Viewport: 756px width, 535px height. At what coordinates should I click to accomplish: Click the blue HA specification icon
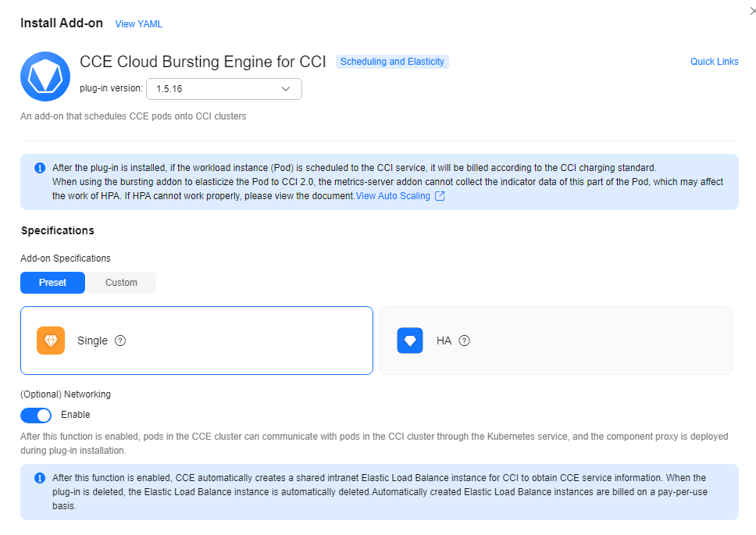pos(410,341)
